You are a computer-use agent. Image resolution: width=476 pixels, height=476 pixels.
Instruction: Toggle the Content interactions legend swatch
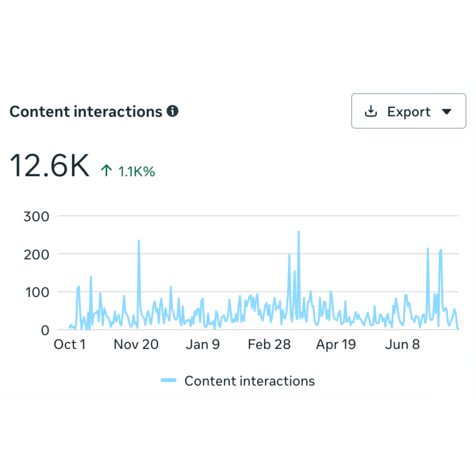(169, 380)
